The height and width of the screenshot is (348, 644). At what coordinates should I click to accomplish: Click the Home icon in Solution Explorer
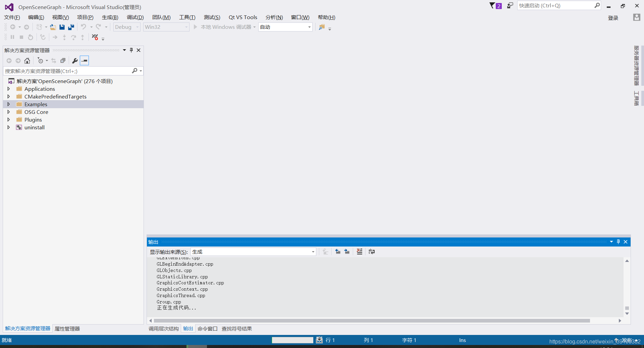[x=27, y=61]
